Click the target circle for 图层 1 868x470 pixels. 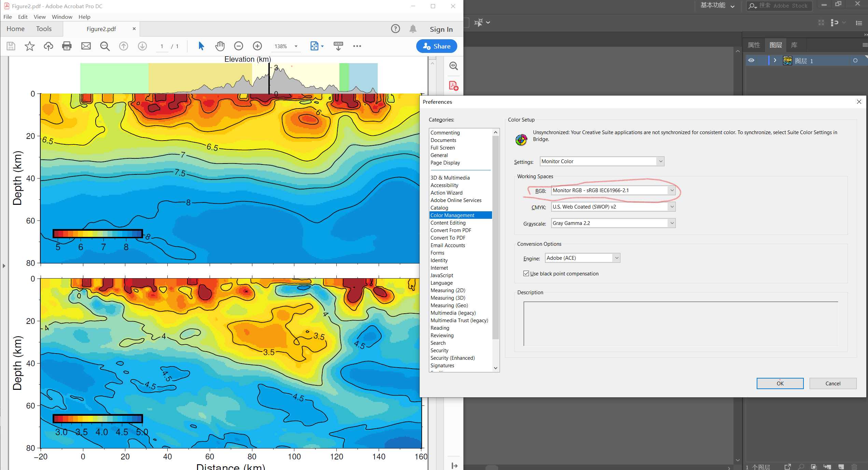point(856,60)
